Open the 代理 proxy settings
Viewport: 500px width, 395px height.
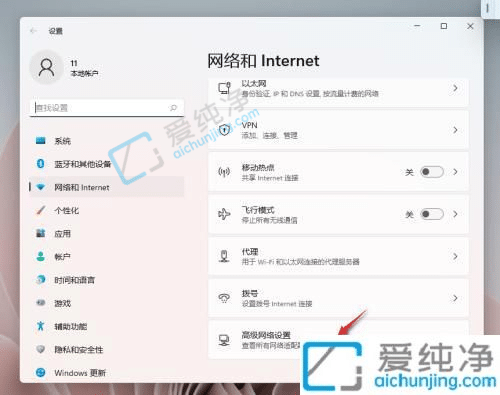[x=338, y=256]
